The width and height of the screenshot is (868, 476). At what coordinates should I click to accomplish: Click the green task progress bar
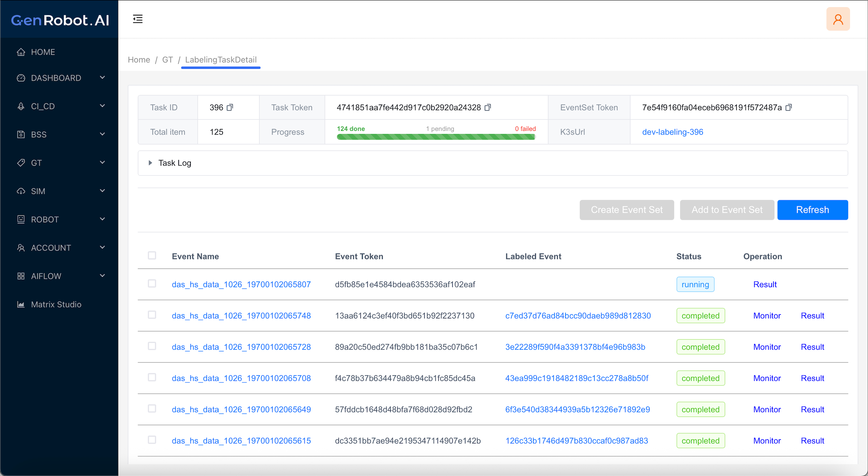pyautogui.click(x=436, y=137)
